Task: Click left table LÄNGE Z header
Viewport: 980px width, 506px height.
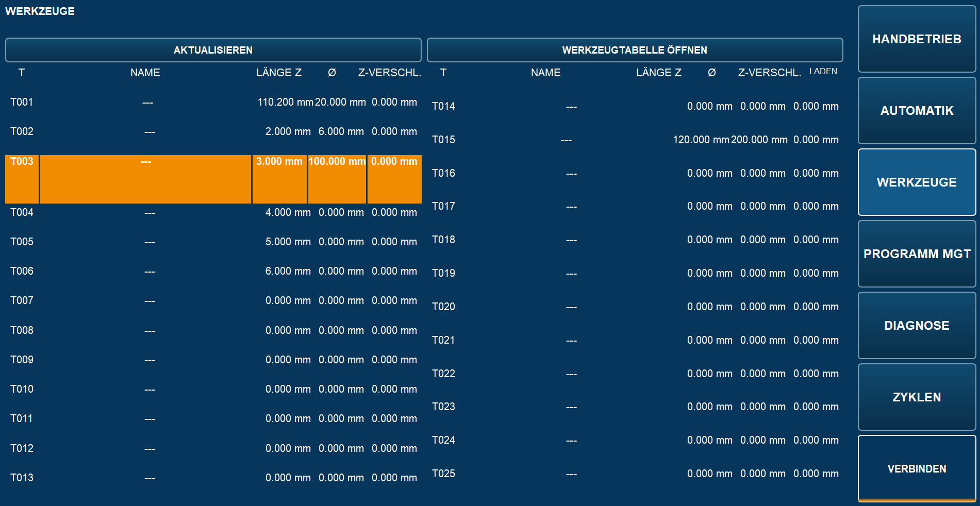Action: 279,73
